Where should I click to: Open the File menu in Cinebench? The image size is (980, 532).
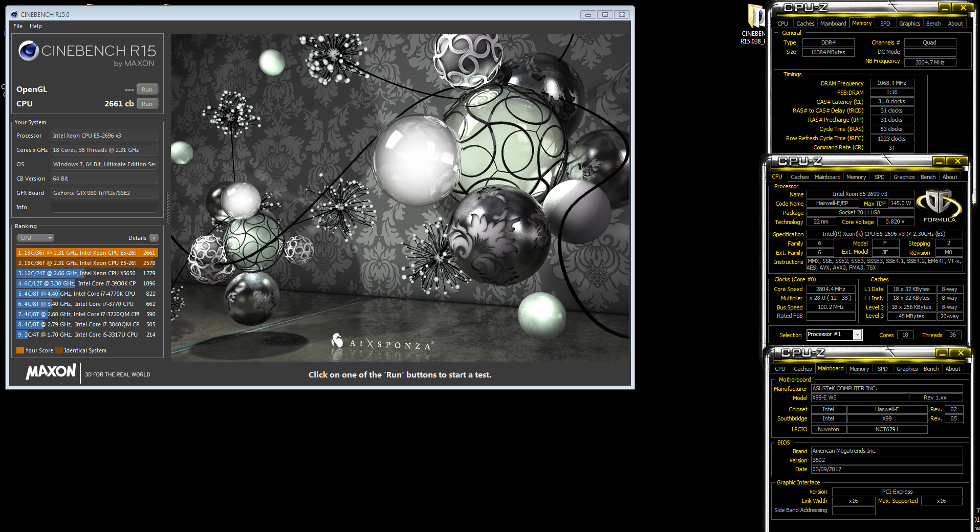pos(18,26)
